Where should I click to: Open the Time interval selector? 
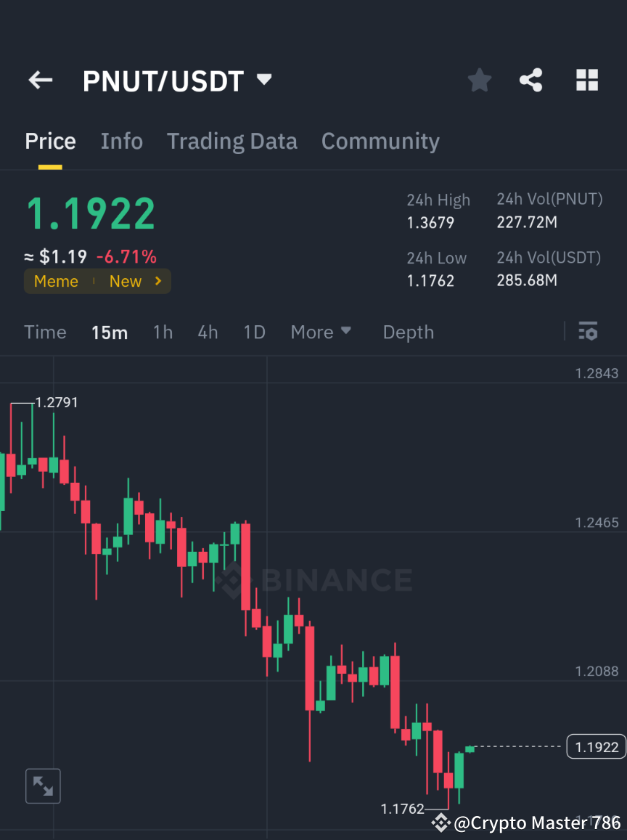click(45, 332)
